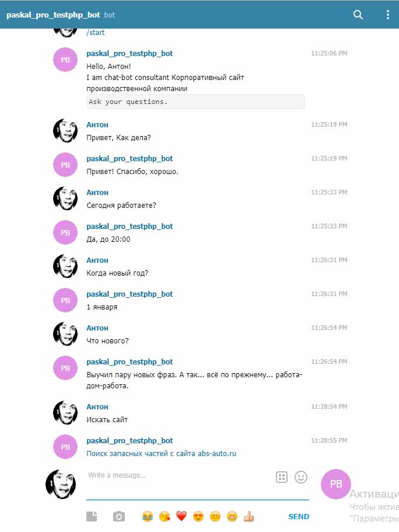The width and height of the screenshot is (399, 532).
Task: Attach a file using the page icon
Action: point(91,516)
